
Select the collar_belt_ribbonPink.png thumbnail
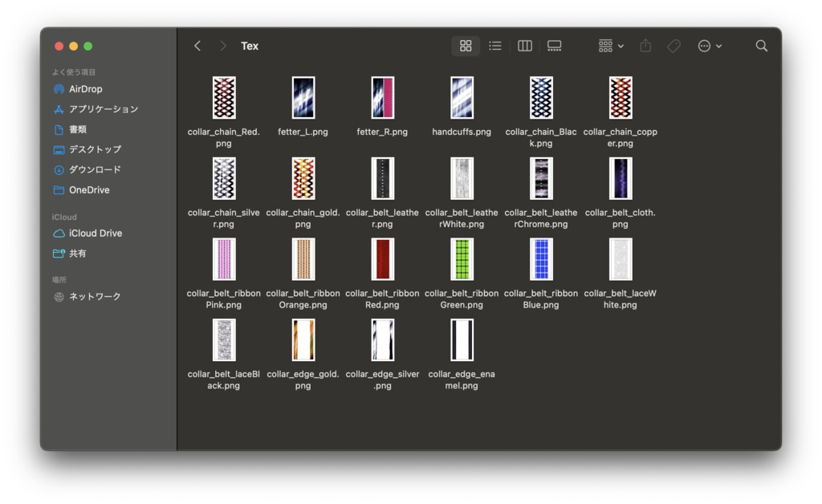click(224, 259)
